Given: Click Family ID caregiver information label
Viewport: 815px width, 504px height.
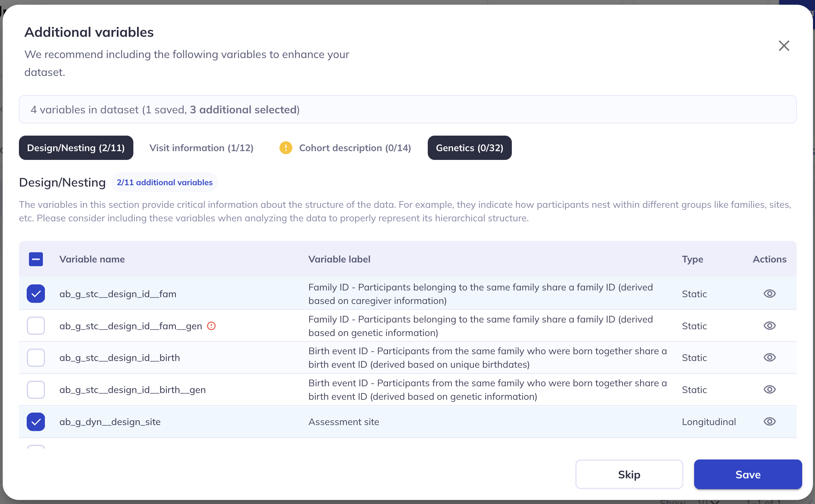Looking at the screenshot, I should [x=480, y=294].
